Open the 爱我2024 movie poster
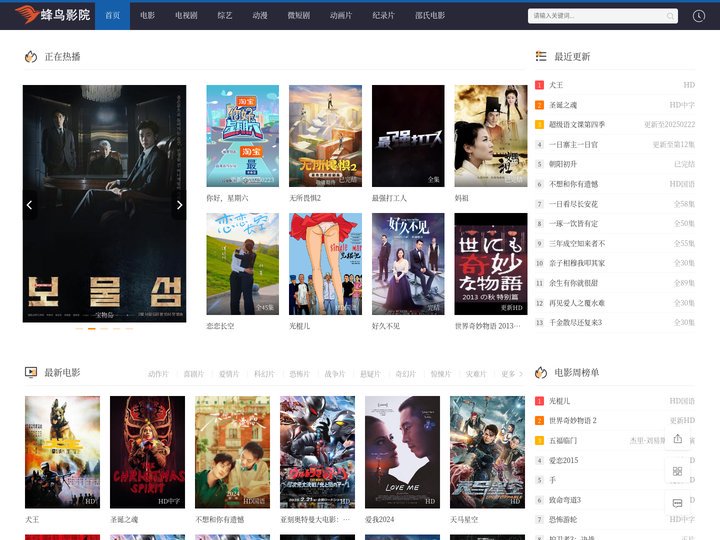720x540 pixels. pyautogui.click(x=402, y=452)
